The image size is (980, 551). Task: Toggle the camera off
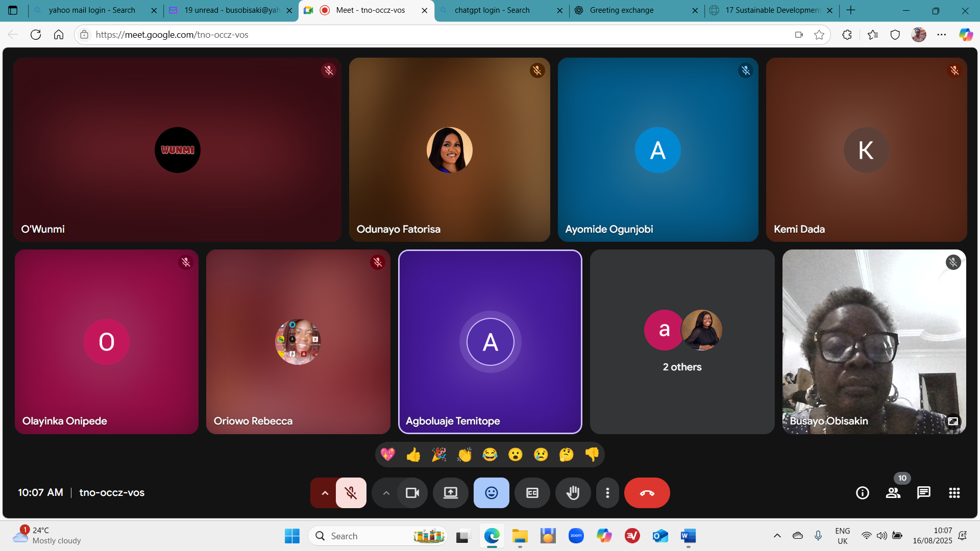(412, 493)
